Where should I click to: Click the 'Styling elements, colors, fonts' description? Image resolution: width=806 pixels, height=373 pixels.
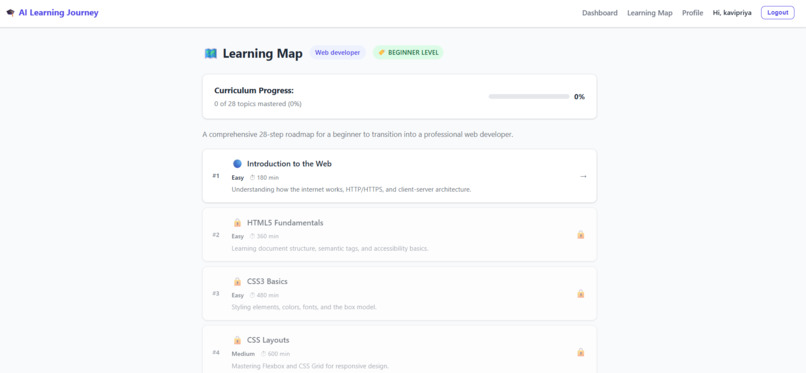click(x=304, y=307)
